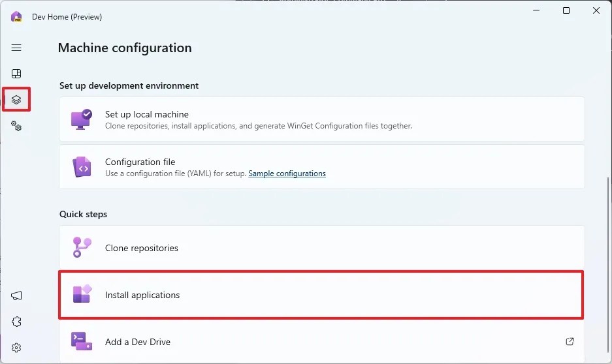Click the Configuration file code icon
Viewport: 612px width, 364px height.
[82, 167]
